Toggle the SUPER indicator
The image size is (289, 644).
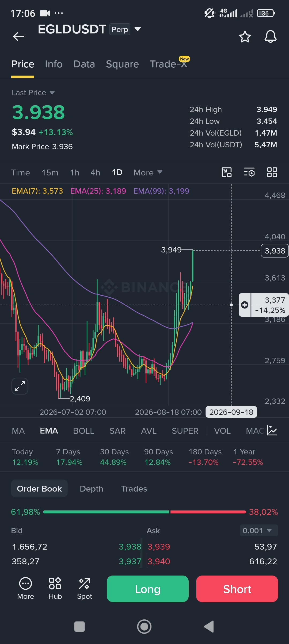(185, 431)
